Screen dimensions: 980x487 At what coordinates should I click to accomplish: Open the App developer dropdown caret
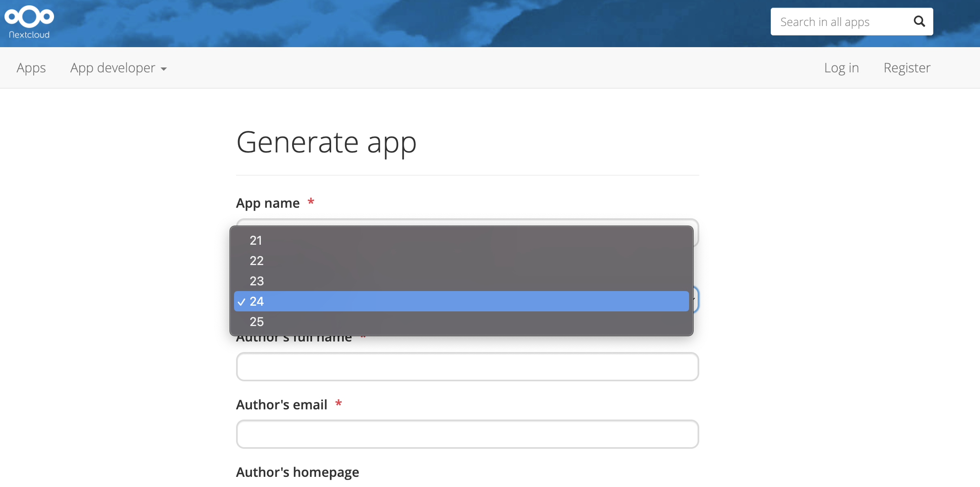(x=164, y=69)
